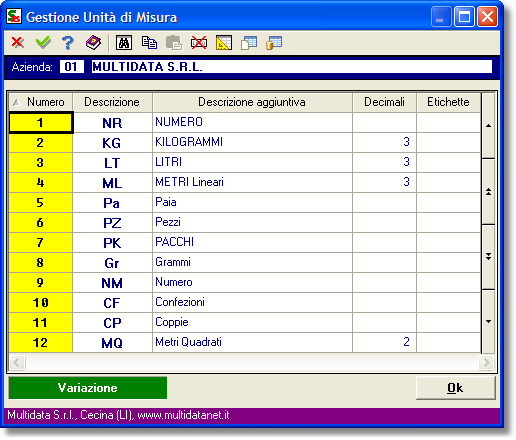Click the green checkmark confirm icon

43,43
